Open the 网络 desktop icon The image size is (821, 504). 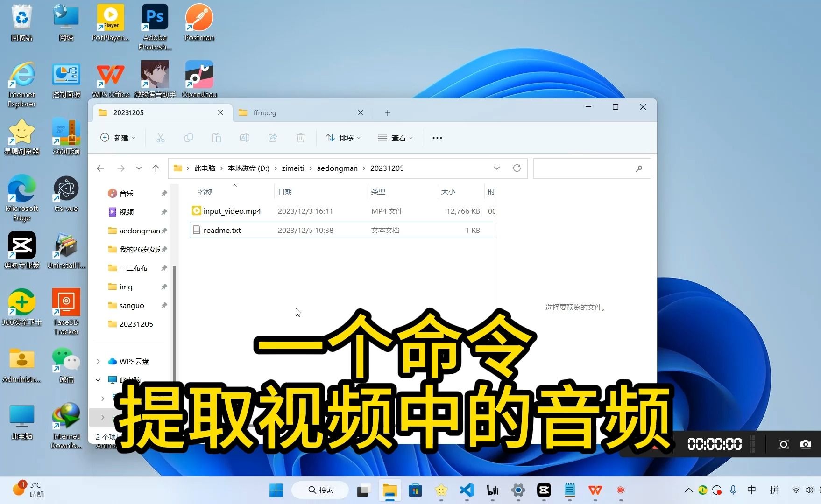[x=66, y=22]
